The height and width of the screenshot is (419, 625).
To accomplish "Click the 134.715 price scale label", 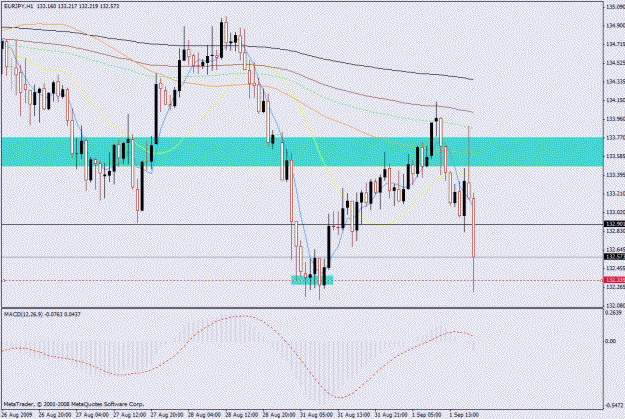I will coord(615,44).
